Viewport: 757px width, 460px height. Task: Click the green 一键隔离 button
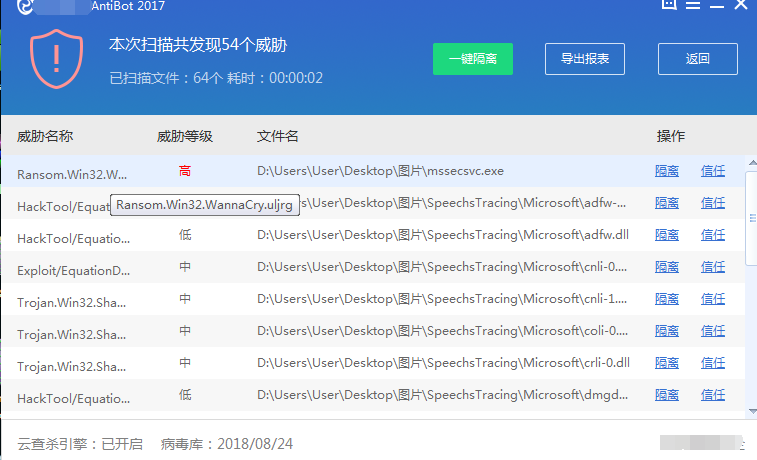pos(473,59)
